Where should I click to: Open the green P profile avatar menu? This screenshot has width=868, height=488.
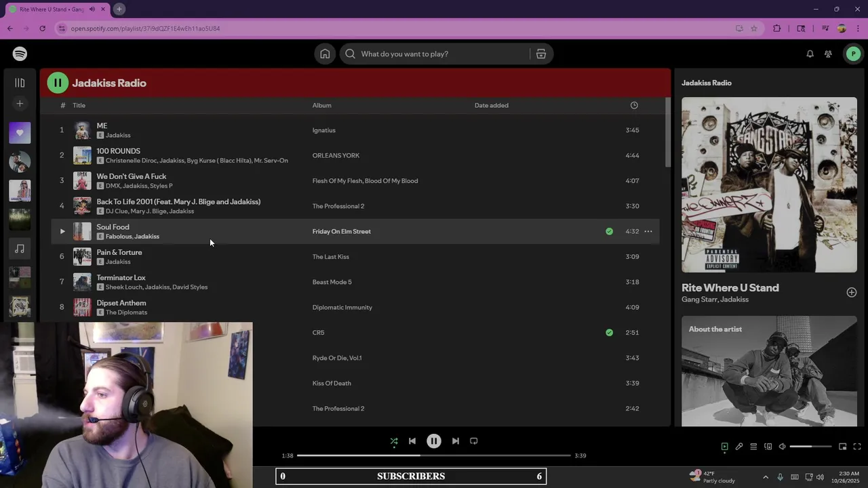[853, 54]
